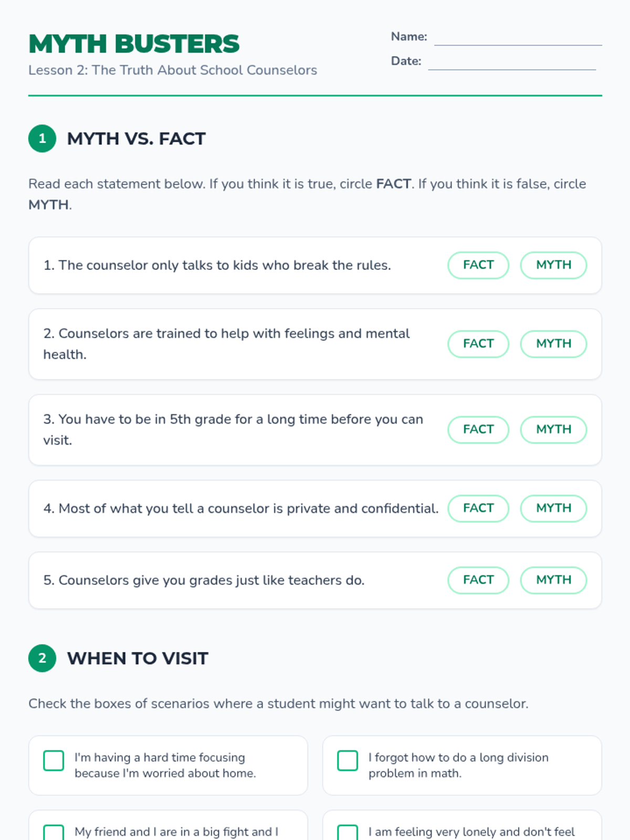Viewport: 630px width, 840px height.
Task: Click the MYTH BUSTERS title
Action: pos(134,44)
